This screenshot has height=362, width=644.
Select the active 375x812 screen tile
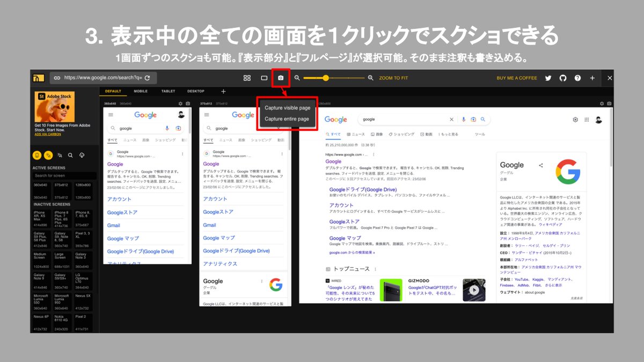coord(63,190)
